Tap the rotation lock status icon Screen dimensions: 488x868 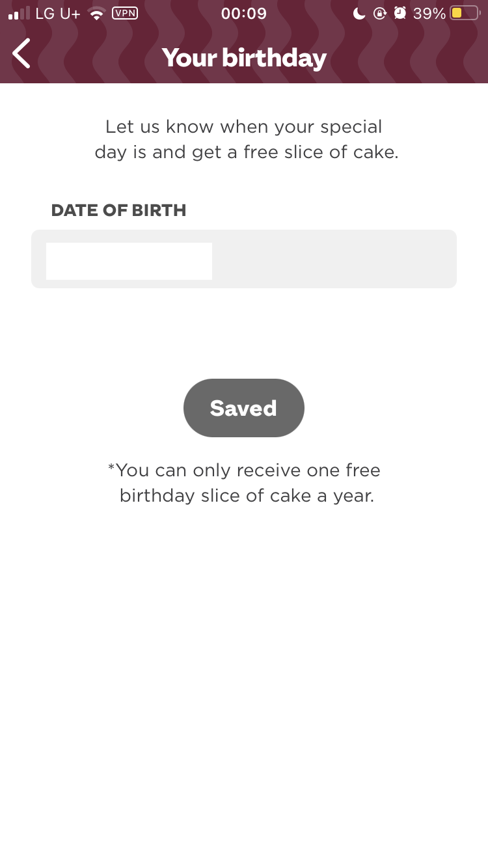pos(380,13)
